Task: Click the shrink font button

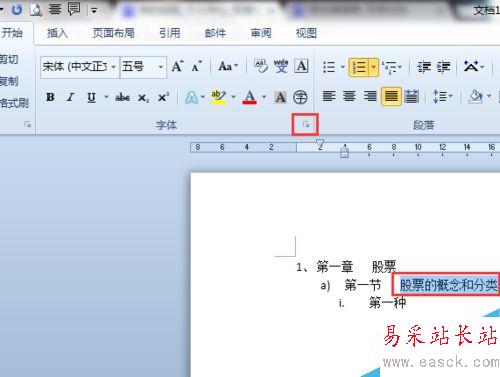Action: tap(197, 66)
